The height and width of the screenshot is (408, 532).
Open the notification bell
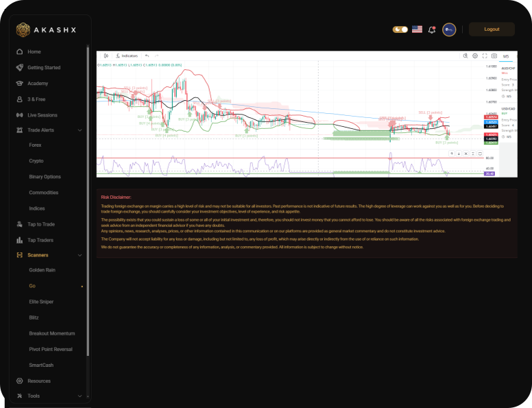tap(432, 29)
